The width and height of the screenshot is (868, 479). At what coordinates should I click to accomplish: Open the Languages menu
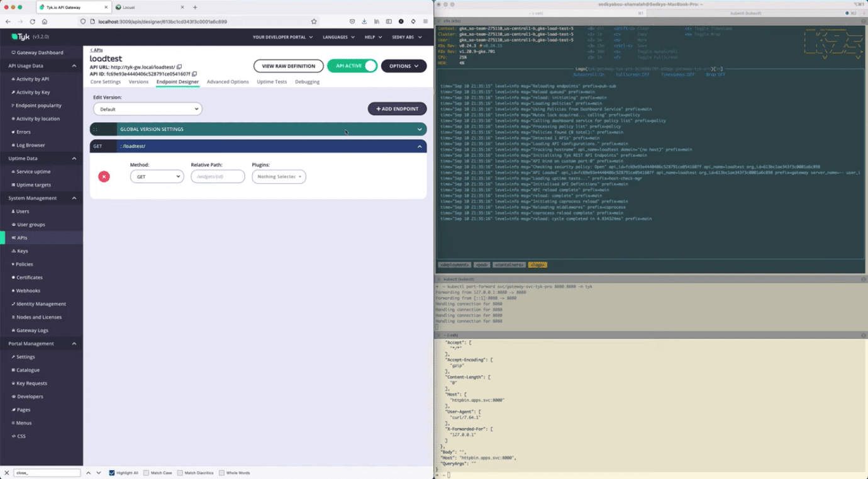point(338,37)
